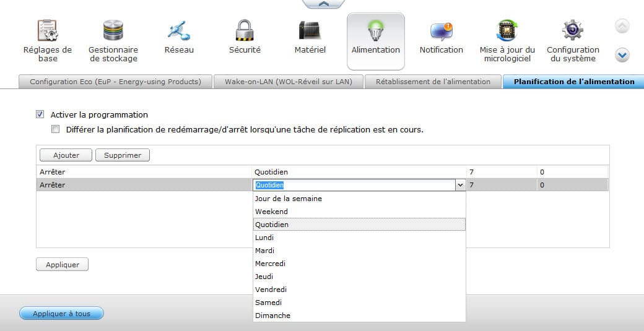Image resolution: width=644 pixels, height=331 pixels.
Task: Click minute value 0 in first row
Action: pyautogui.click(x=542, y=172)
